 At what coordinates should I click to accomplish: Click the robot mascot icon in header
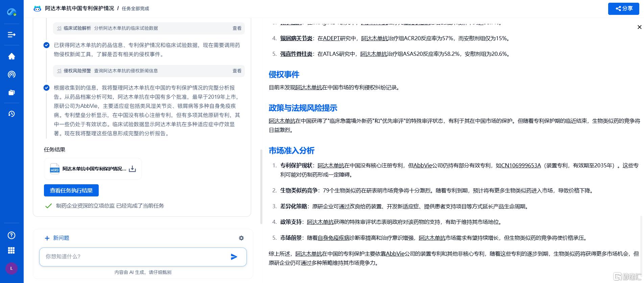tap(37, 8)
